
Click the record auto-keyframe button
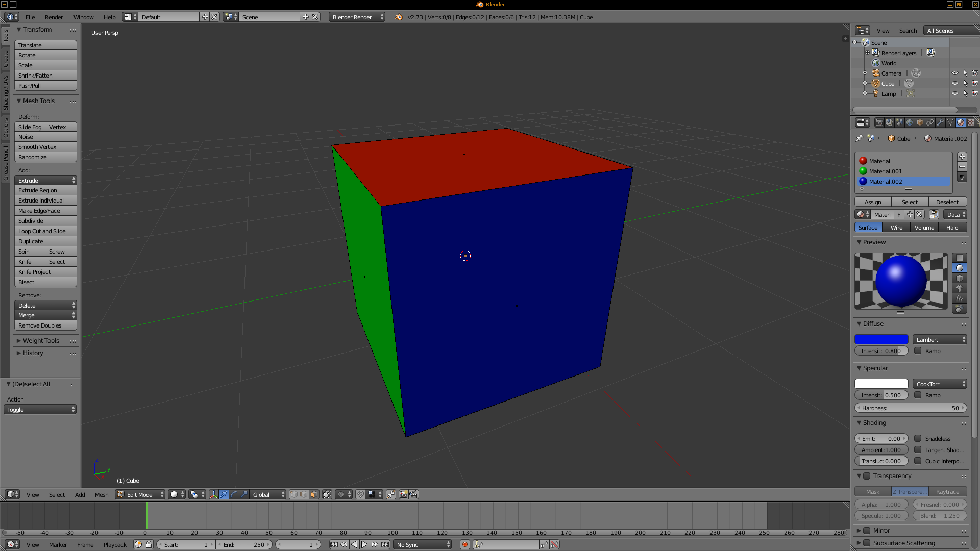click(x=465, y=544)
